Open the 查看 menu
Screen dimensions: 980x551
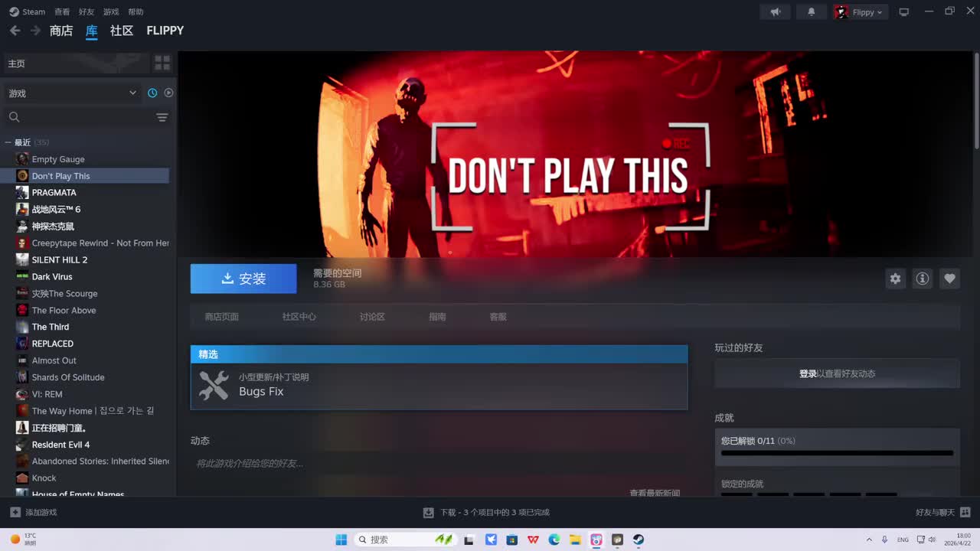click(62, 11)
